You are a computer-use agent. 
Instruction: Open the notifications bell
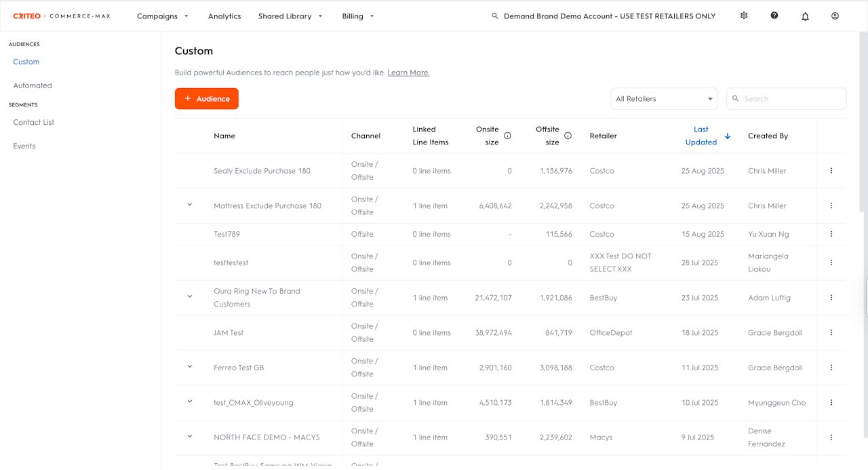[805, 16]
